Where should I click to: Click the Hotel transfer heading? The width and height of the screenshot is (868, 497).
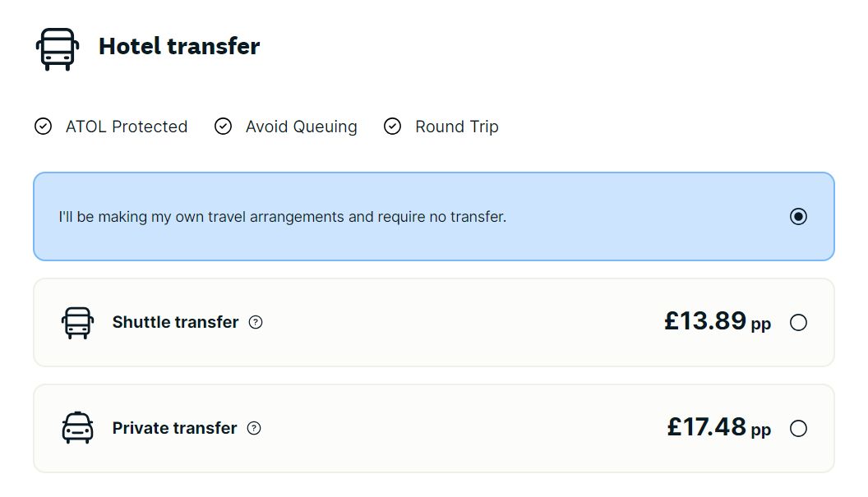(178, 47)
